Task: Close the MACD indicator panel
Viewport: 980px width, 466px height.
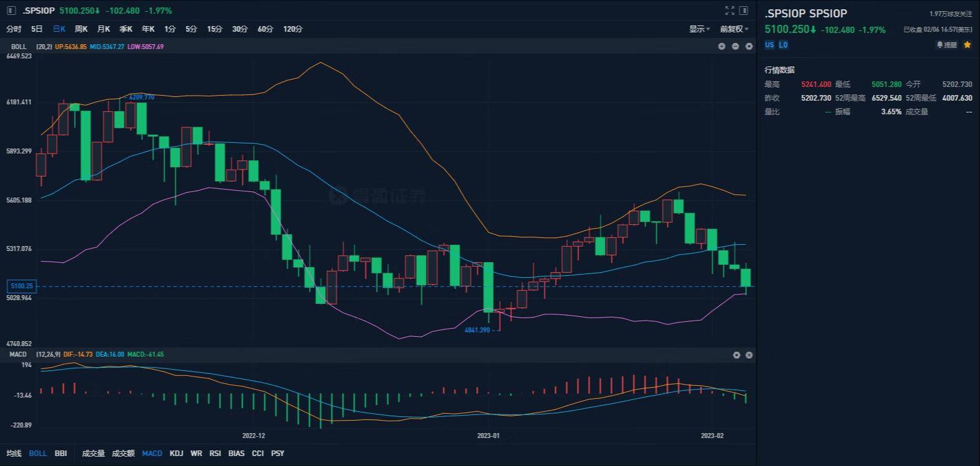Action: (x=749, y=355)
